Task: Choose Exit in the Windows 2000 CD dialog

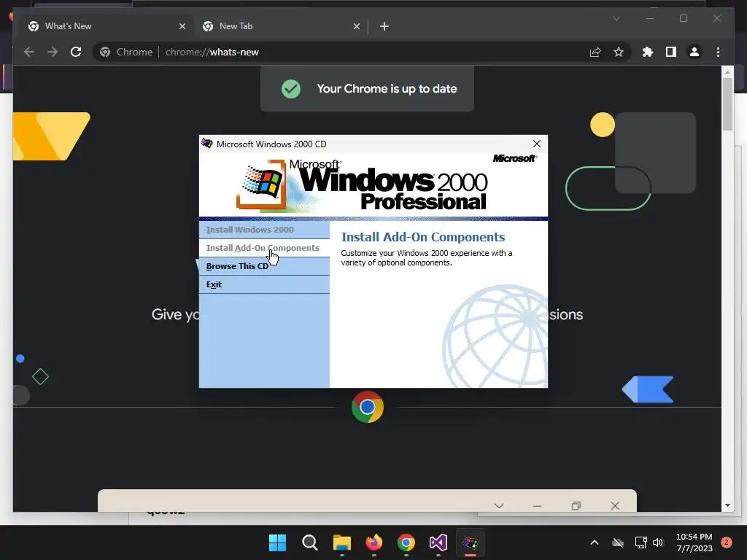Action: tap(264, 284)
